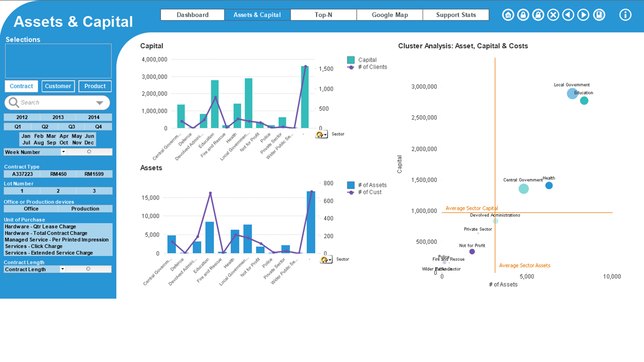Toggle the Production devices filter
The height and width of the screenshot is (362, 644).
pyautogui.click(x=85, y=209)
